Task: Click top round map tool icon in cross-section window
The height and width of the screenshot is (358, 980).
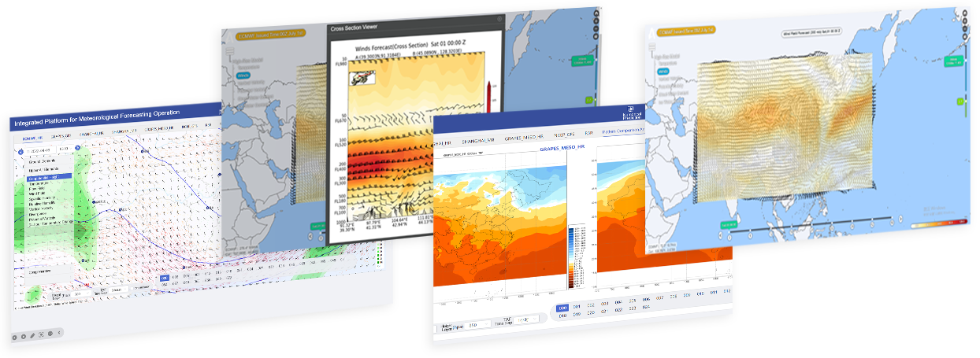Action: [596, 13]
